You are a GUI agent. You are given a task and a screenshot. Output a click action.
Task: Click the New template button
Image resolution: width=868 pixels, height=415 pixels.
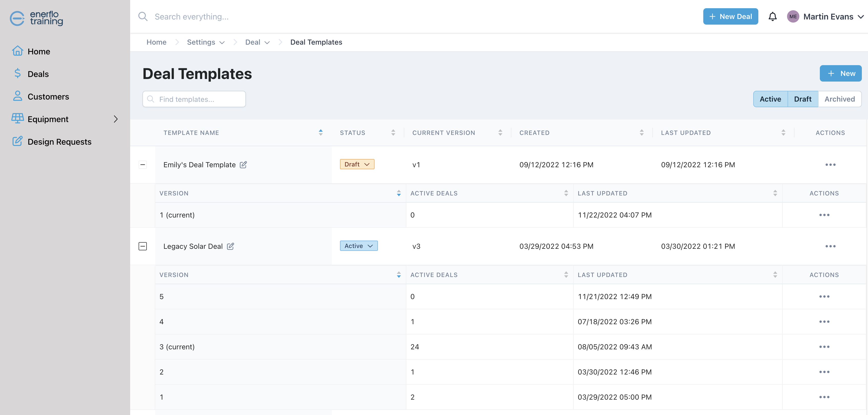pos(840,73)
